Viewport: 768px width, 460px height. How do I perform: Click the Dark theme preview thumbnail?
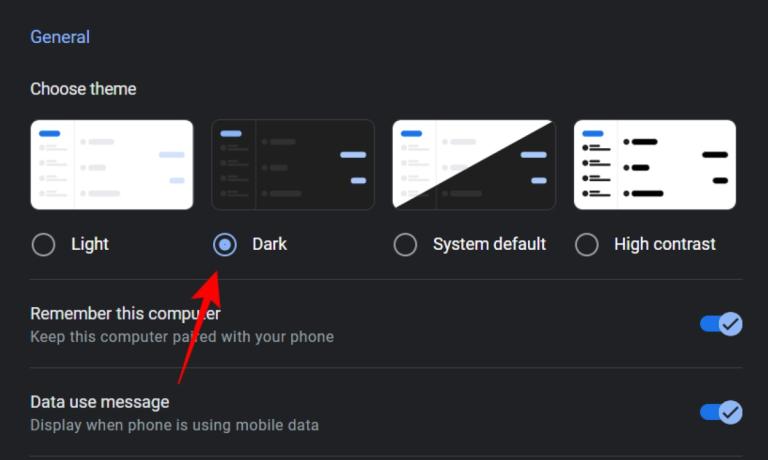[x=293, y=165]
